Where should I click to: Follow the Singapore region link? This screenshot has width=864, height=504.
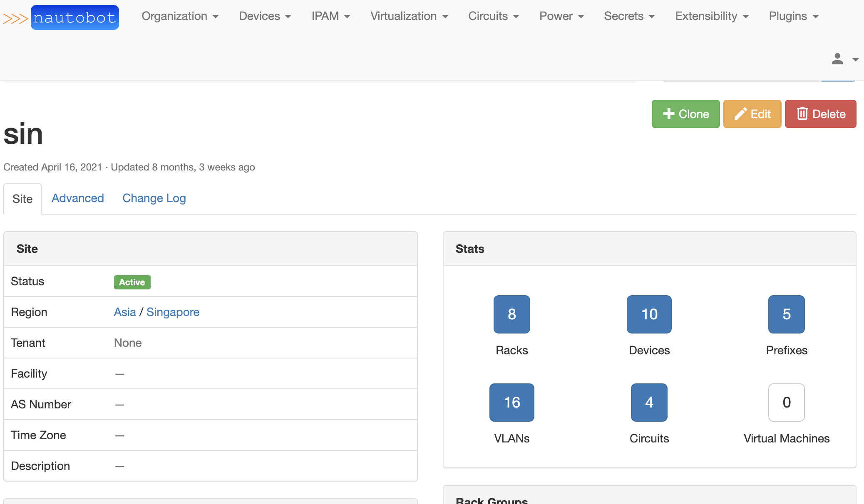coord(173,312)
